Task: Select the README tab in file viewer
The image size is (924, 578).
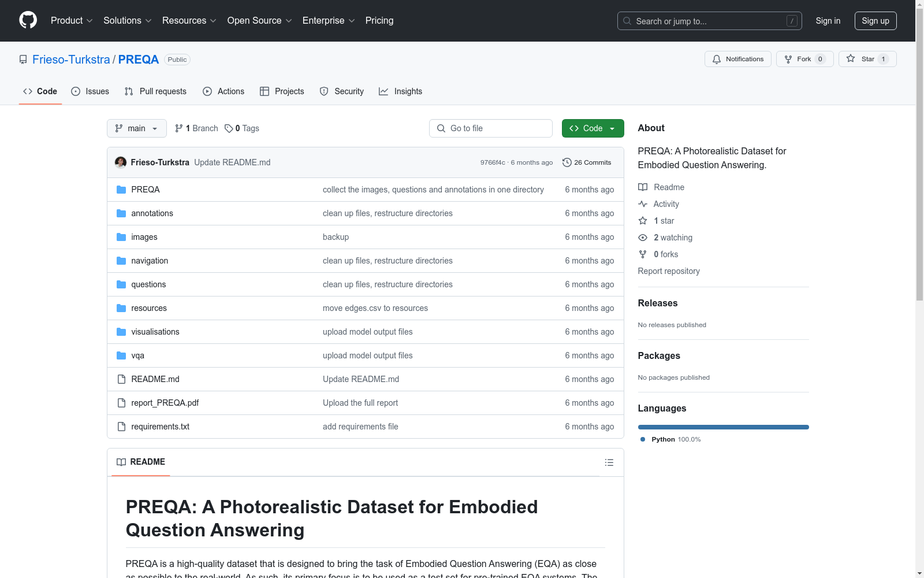Action: (141, 462)
